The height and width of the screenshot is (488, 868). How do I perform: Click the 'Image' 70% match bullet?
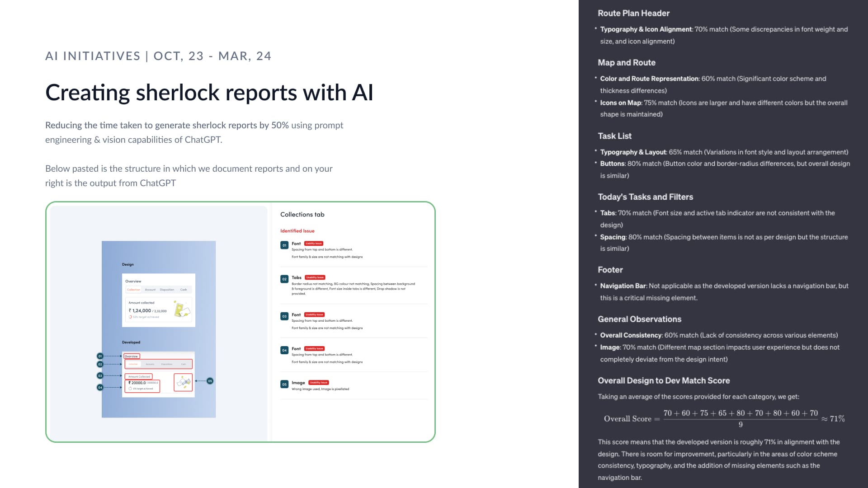pos(720,353)
